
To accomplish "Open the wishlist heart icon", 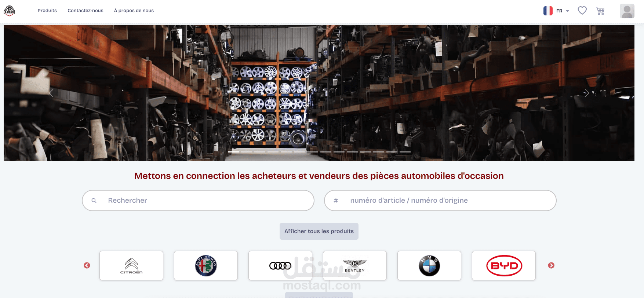I will pyautogui.click(x=582, y=11).
